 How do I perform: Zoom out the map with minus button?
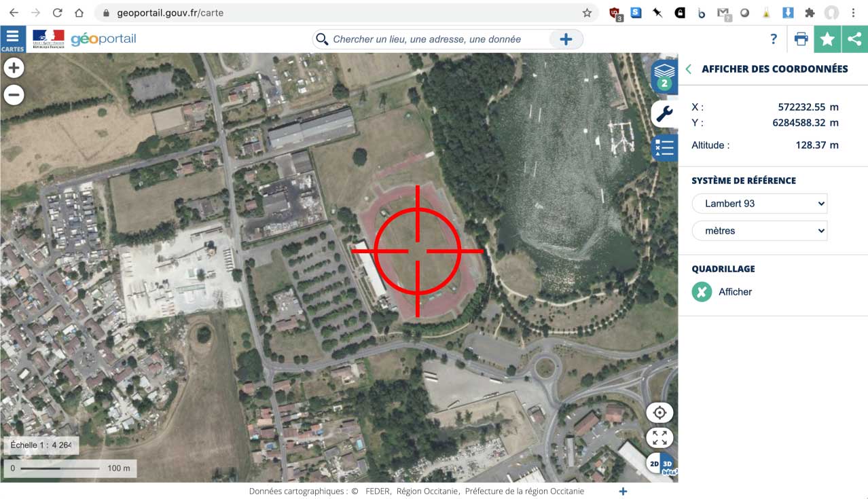(14, 95)
